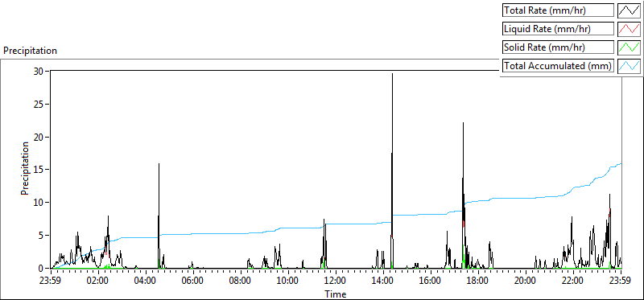644x300 pixels.
Task: Click the 12:00 time axis label
Action: pos(336,282)
